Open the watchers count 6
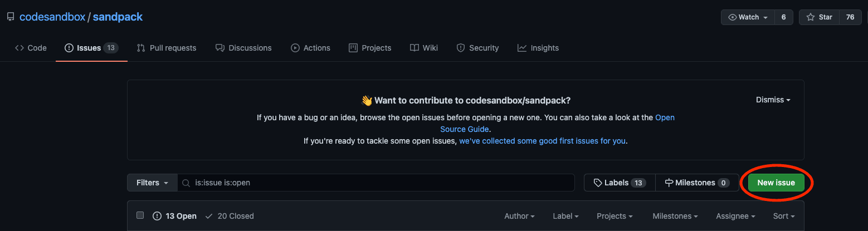 [783, 17]
